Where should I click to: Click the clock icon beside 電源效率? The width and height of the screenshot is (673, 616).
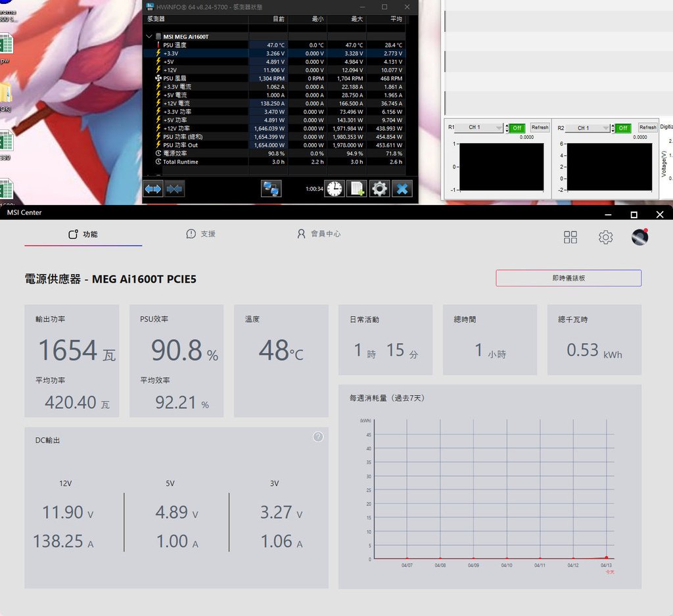(x=158, y=153)
